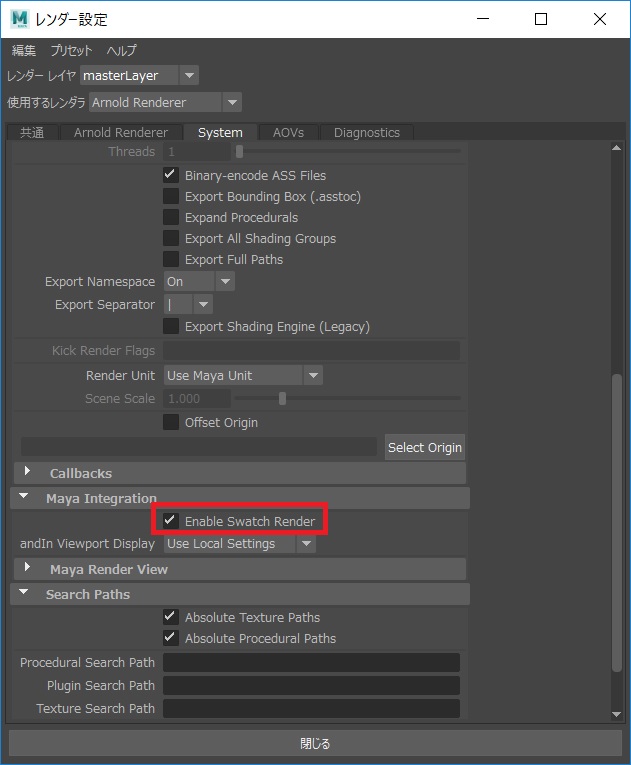Open the Render Unit dropdown

[243, 376]
